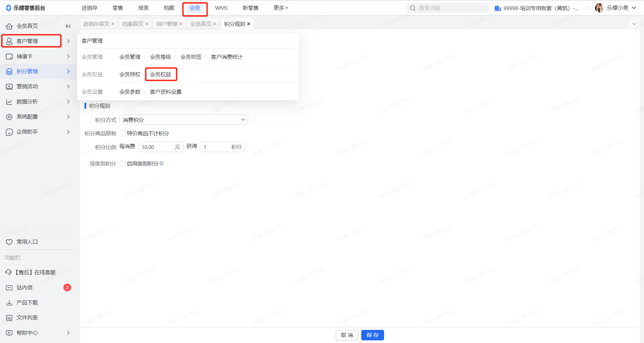Screen dimensions: 644x343
Task: Click the 帮助中心 icon
Action: pyautogui.click(x=9, y=333)
